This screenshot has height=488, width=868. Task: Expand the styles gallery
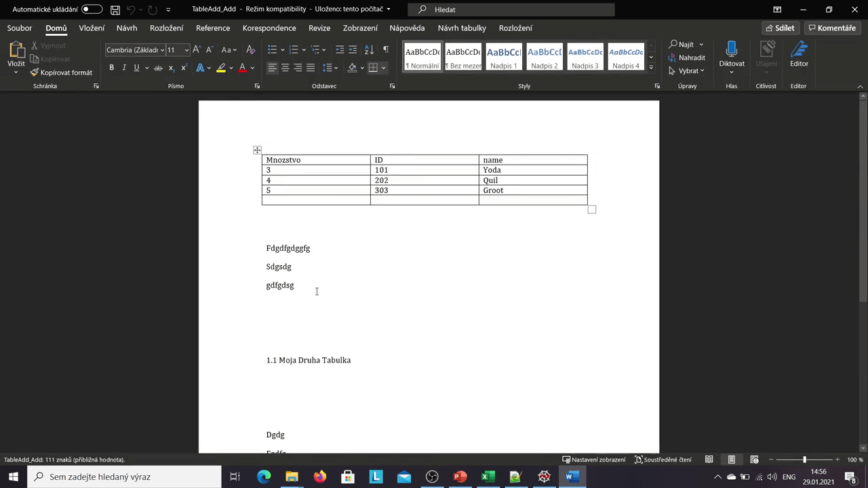coord(651,66)
